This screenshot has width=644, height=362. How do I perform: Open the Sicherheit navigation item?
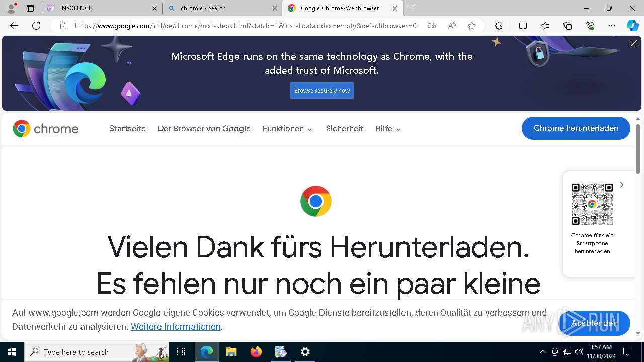pos(345,129)
